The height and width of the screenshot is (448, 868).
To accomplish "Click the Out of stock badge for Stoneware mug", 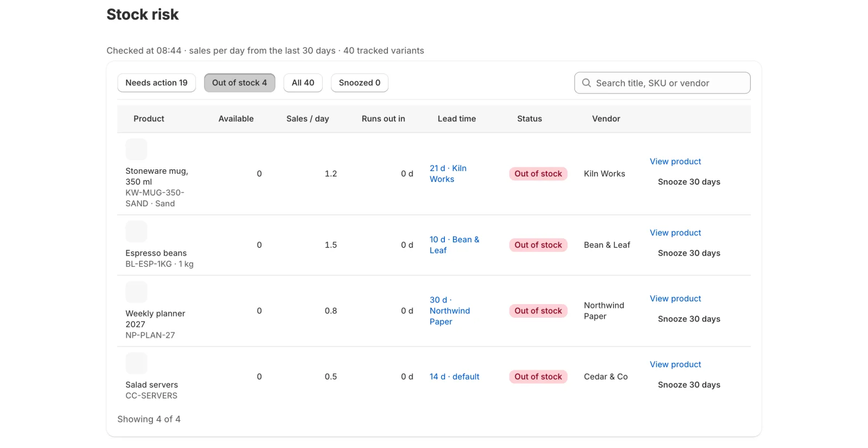I will pyautogui.click(x=538, y=174).
